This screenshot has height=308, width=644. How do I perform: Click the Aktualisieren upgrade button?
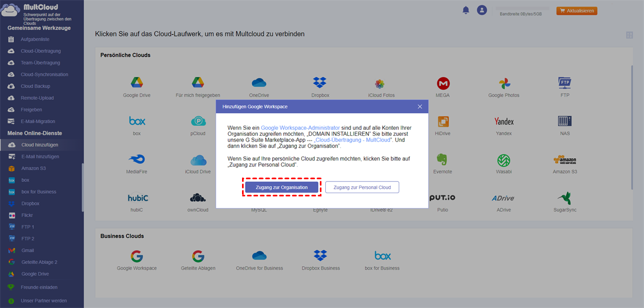tap(577, 11)
